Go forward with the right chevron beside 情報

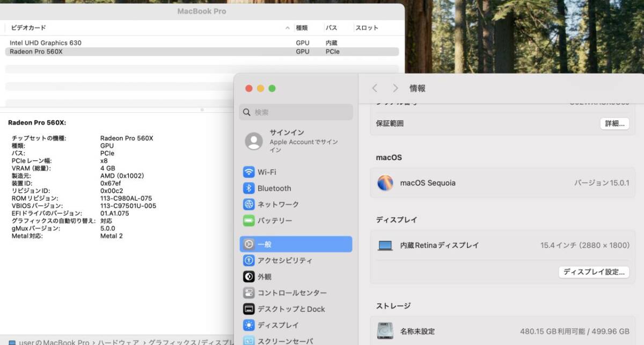[396, 88]
